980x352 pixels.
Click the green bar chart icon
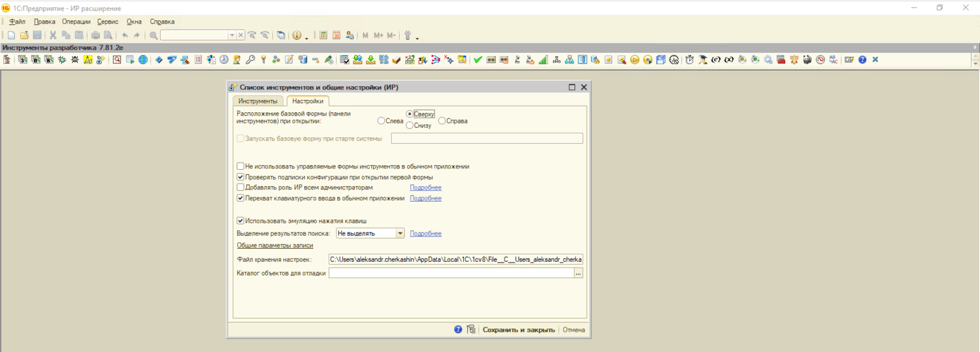pyautogui.click(x=542, y=59)
